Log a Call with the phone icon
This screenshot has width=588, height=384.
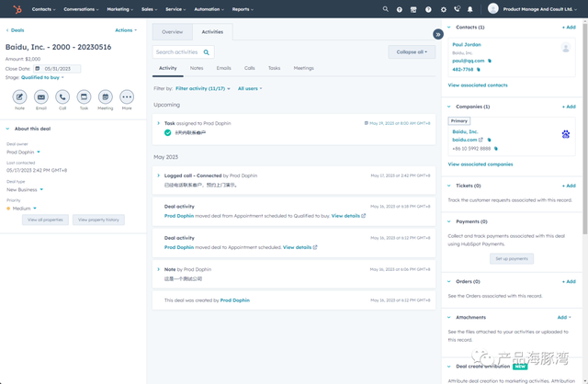62,96
